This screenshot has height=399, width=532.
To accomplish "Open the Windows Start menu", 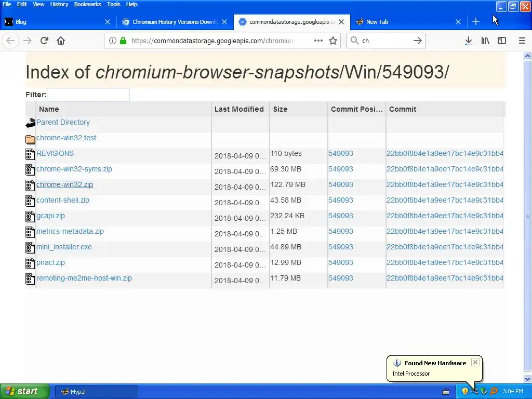I will coord(24,391).
